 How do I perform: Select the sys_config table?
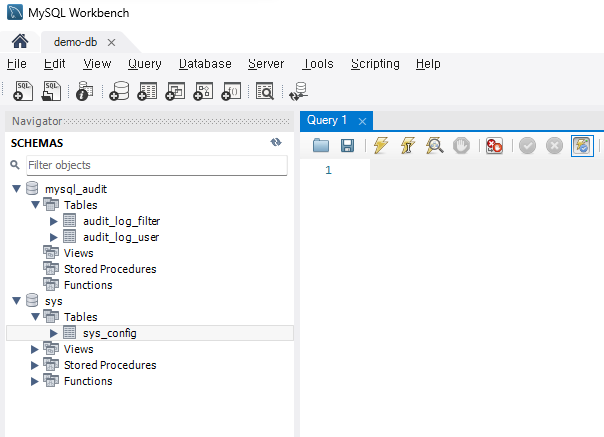tap(110, 333)
